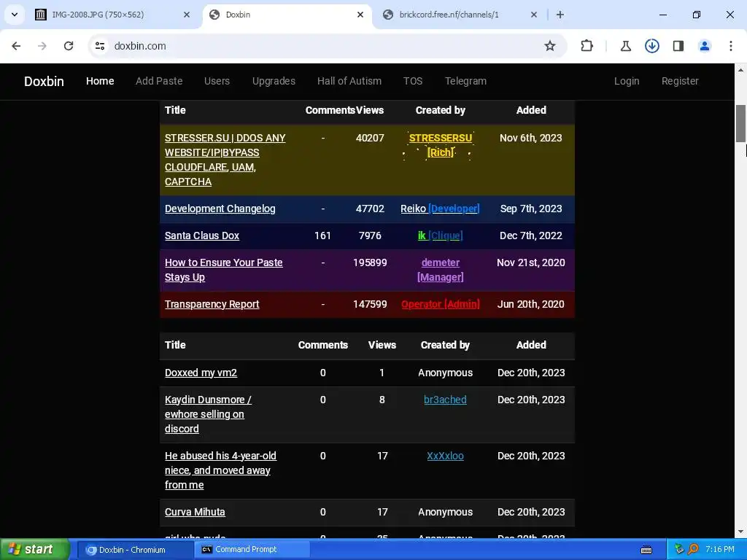747x560 pixels.
Task: Click the Jun 20th, 2020 date
Action: [531, 304]
